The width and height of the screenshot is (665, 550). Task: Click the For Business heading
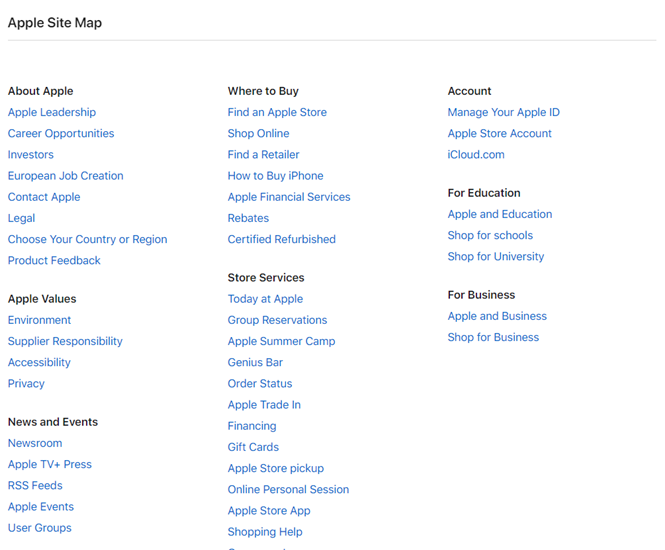(481, 295)
